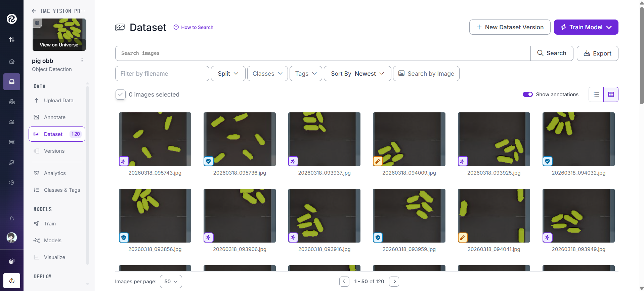Check the select all images checkbox
Screen dimensions: 644x291
pyautogui.click(x=121, y=95)
